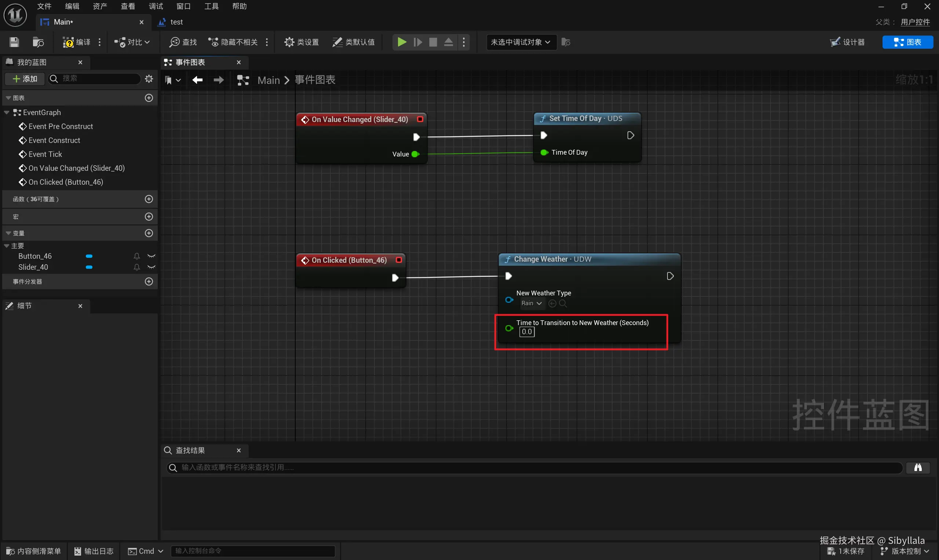Viewport: 939px width, 560px height.
Task: Collapse the EventGraph tree node
Action: [x=7, y=113]
